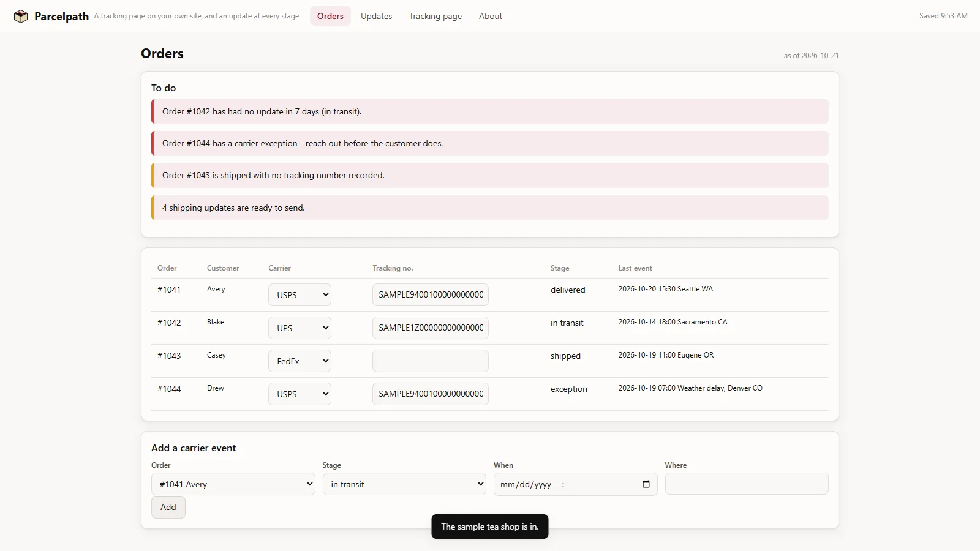This screenshot has width=980, height=551.
Task: Go to the Tracking page tab
Action: [x=435, y=16]
